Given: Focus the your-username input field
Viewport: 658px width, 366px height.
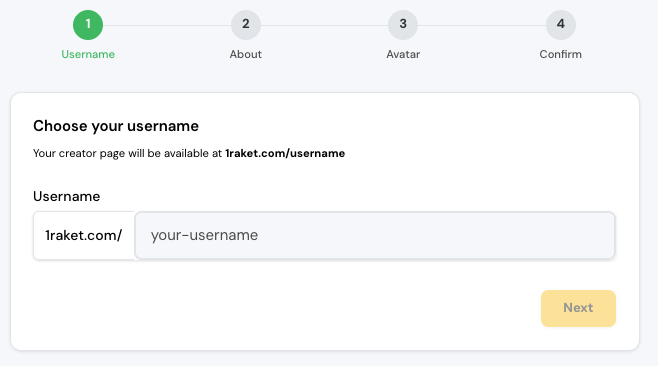Looking at the screenshot, I should [375, 235].
